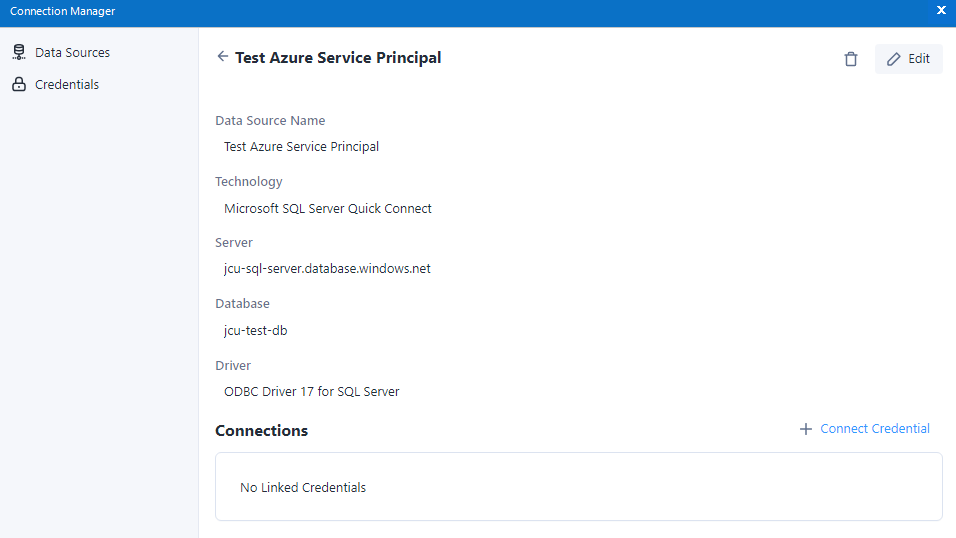Click the ODBC Driver 17 for SQL Server value
956x538 pixels.
pyautogui.click(x=312, y=392)
